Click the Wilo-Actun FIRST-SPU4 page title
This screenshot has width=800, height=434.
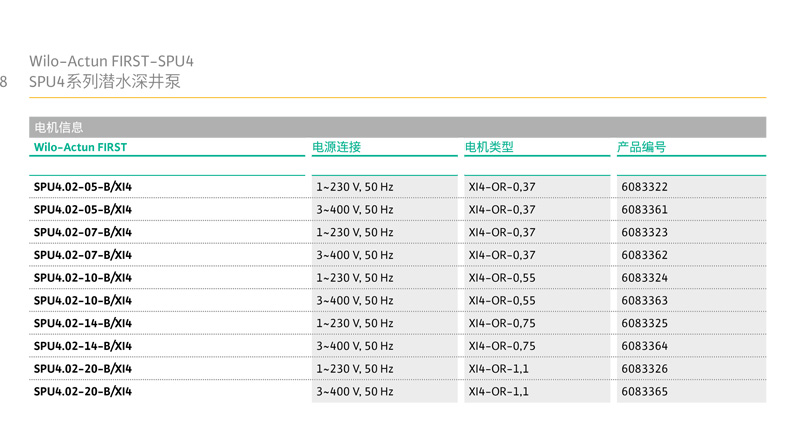pyautogui.click(x=111, y=62)
